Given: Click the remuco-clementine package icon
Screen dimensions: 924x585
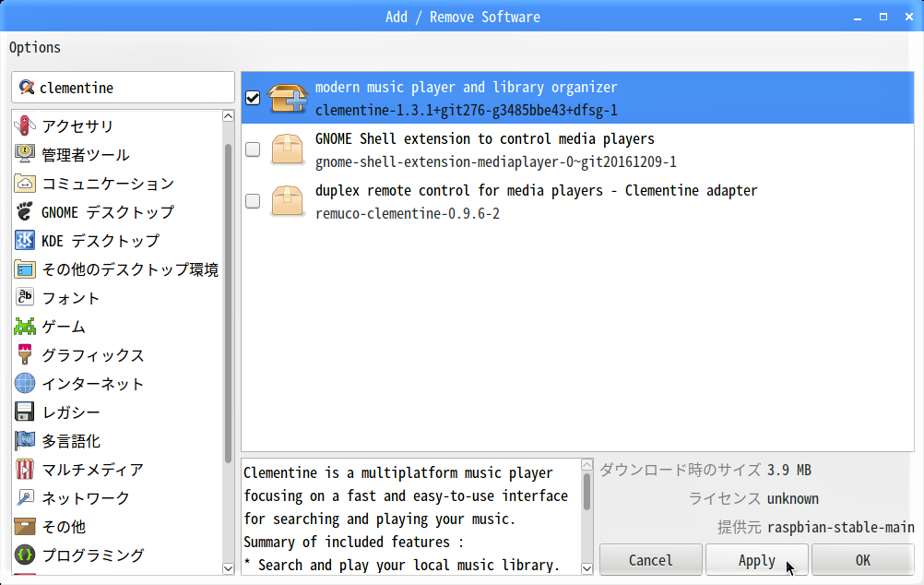Looking at the screenshot, I should [287, 201].
